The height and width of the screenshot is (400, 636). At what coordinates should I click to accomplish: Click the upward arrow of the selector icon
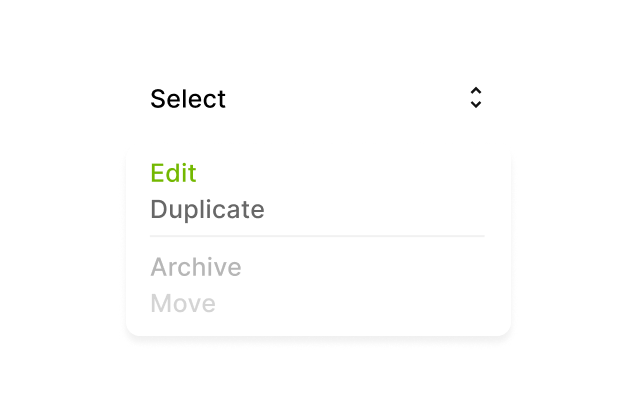(476, 91)
